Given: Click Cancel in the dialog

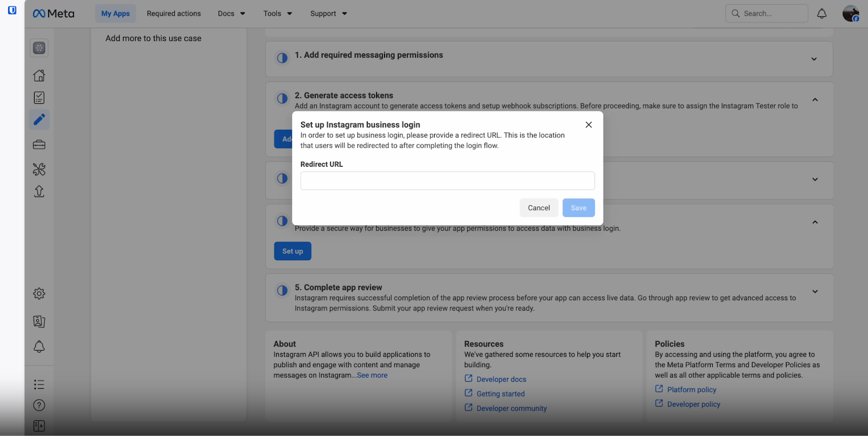Looking at the screenshot, I should point(539,208).
